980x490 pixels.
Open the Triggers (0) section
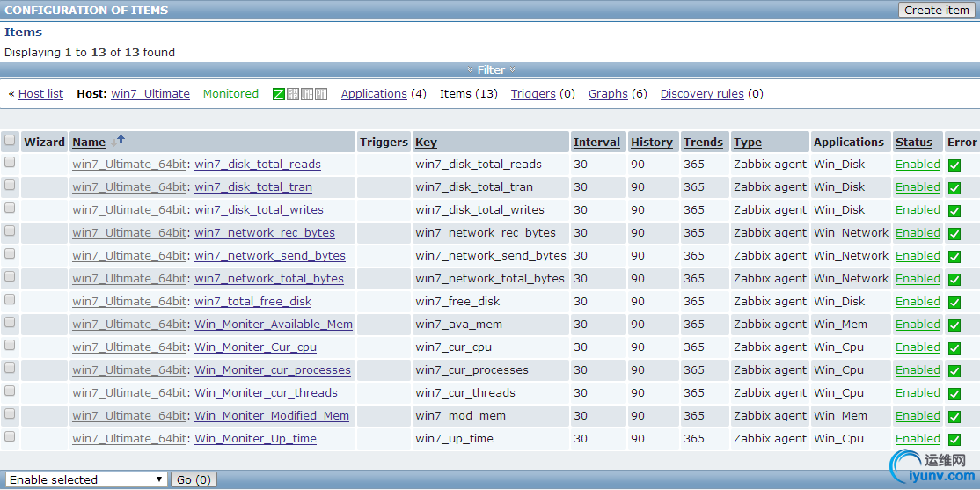pyautogui.click(x=533, y=94)
